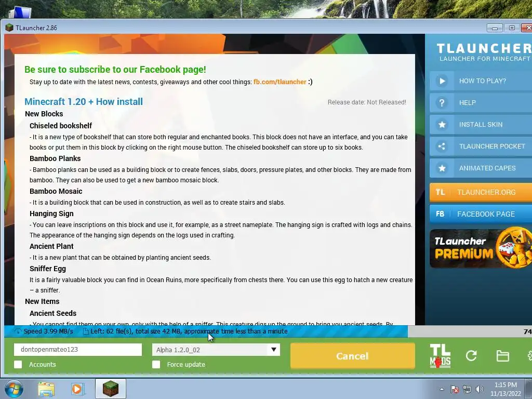Click the network tray icon

click(467, 389)
